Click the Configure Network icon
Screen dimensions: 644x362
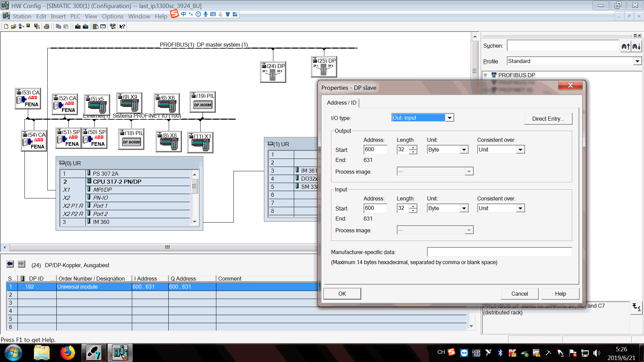pos(113,26)
